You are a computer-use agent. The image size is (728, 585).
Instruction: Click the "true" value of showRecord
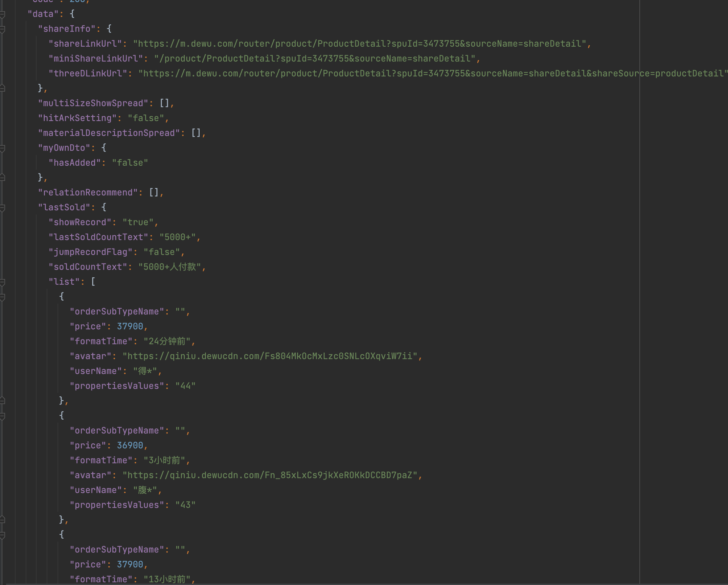138,222
